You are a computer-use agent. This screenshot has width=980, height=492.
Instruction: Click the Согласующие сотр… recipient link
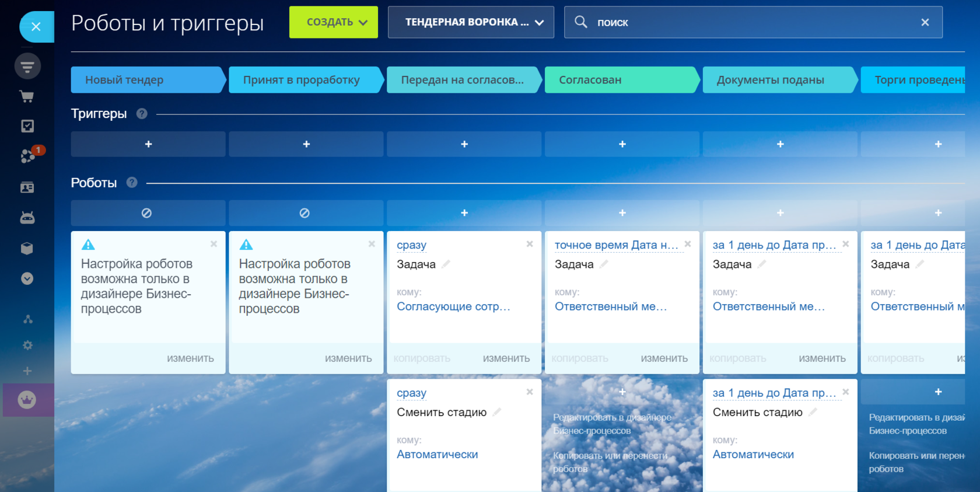[454, 306]
